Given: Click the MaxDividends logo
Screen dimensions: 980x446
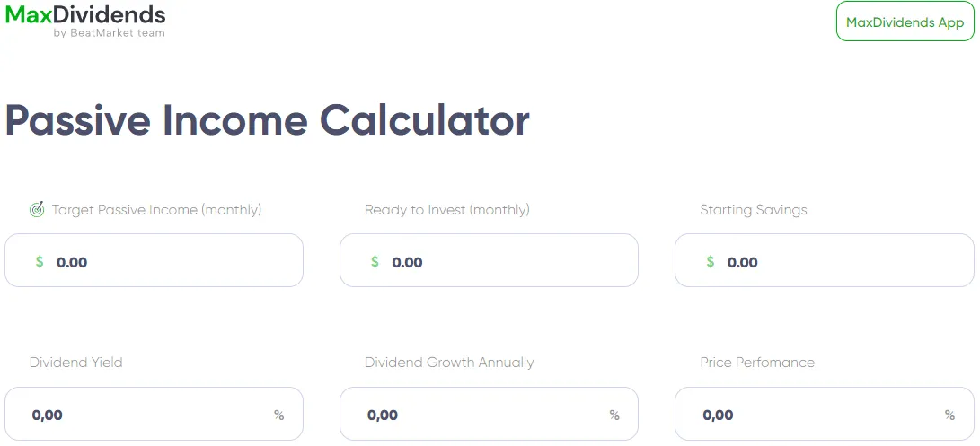Looking at the screenshot, I should [85, 14].
